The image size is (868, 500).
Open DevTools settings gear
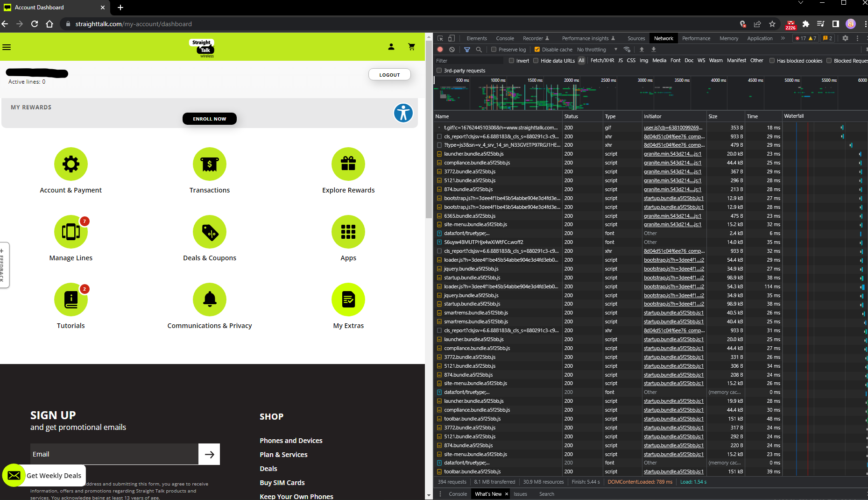[845, 38]
